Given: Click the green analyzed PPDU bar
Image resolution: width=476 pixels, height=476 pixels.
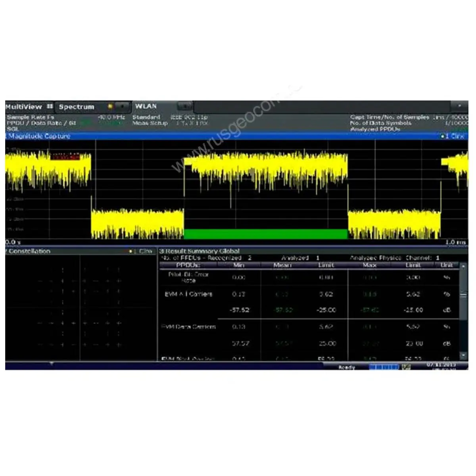Looking at the screenshot, I should (x=265, y=234).
